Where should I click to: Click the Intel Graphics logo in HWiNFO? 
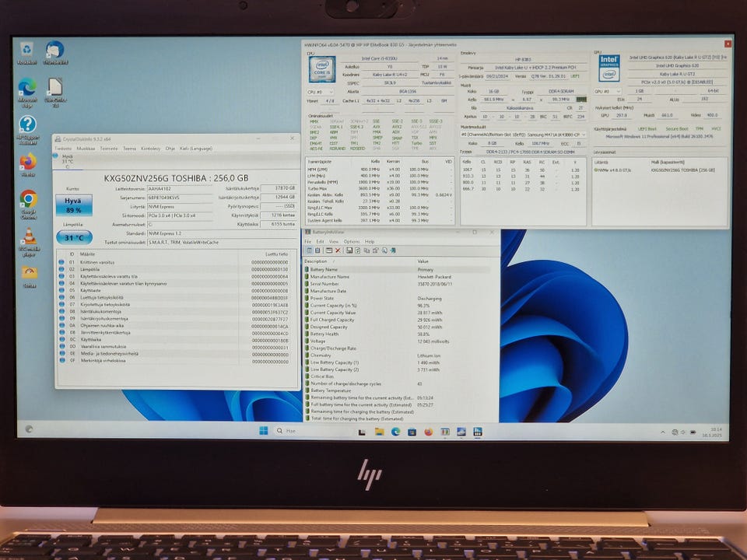[x=608, y=68]
